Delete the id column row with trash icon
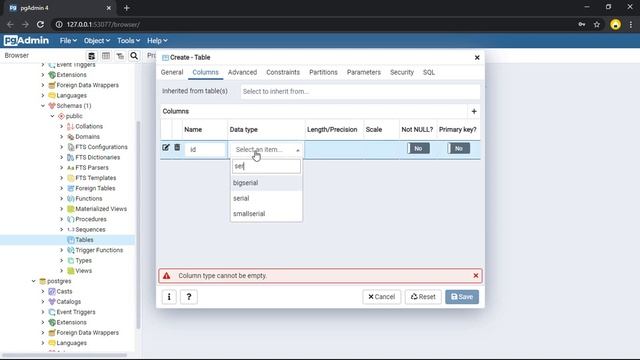640x360 pixels. click(x=177, y=147)
